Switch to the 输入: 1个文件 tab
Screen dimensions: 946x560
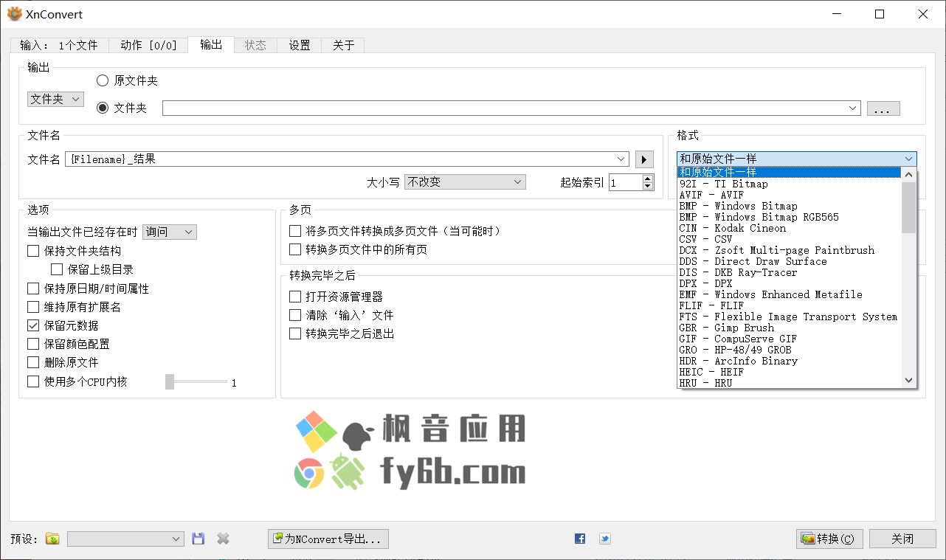pyautogui.click(x=59, y=45)
